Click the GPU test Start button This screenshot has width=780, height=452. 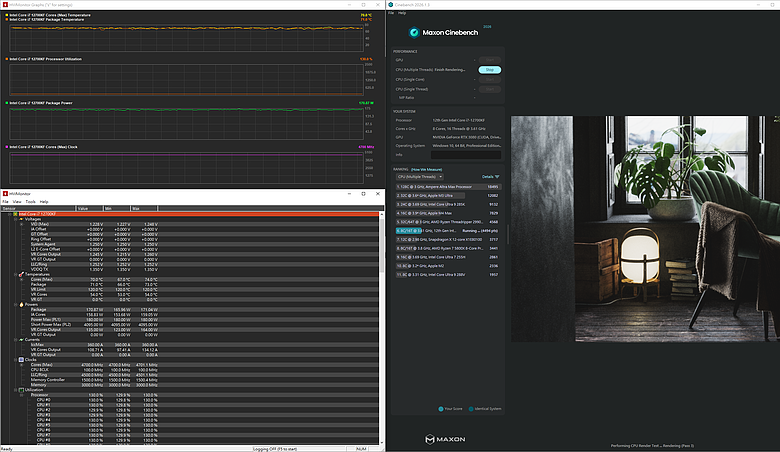click(x=489, y=60)
